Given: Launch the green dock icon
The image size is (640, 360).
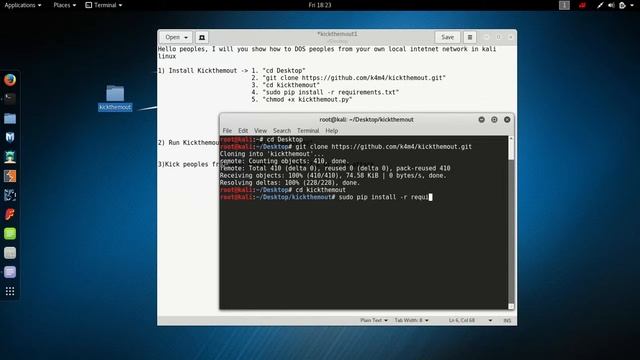Looking at the screenshot, I should pyautogui.click(x=10, y=233).
